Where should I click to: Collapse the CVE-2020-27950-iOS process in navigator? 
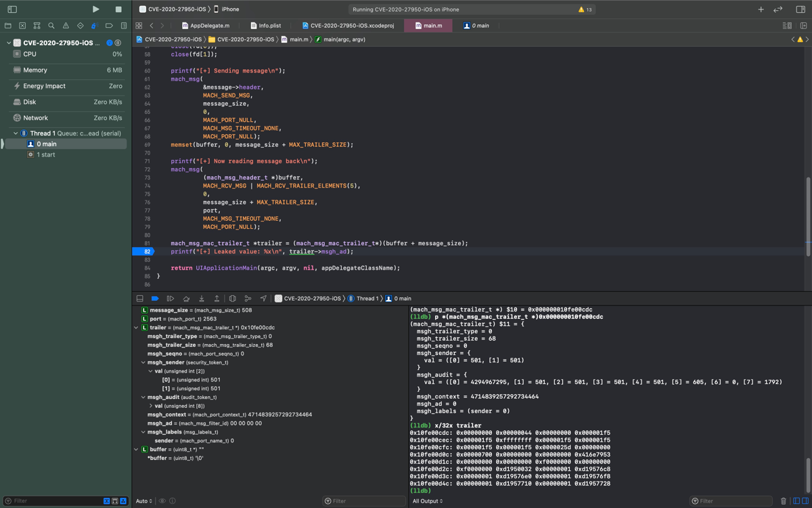[x=8, y=43]
